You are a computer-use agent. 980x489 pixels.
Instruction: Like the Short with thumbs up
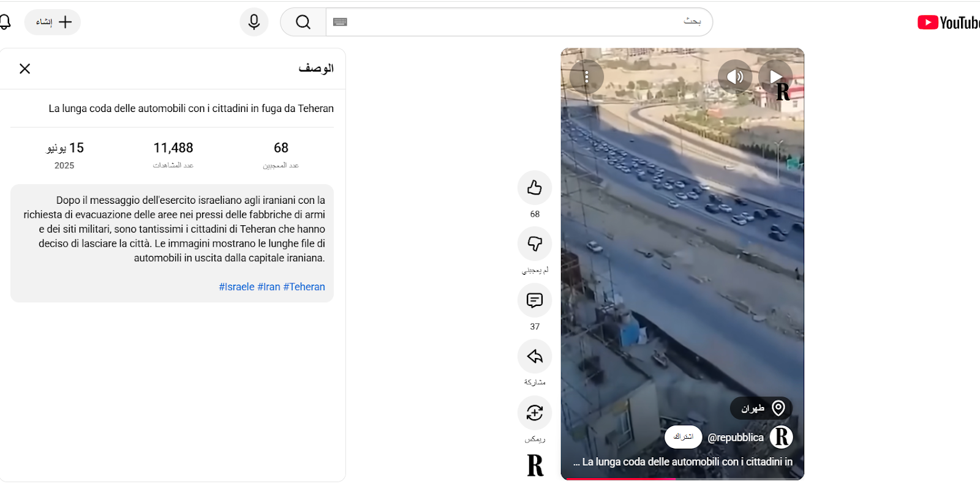pyautogui.click(x=534, y=188)
